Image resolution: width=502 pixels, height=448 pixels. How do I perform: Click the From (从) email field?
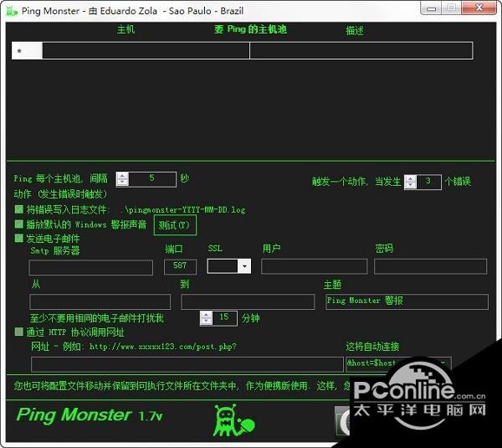click(100, 301)
